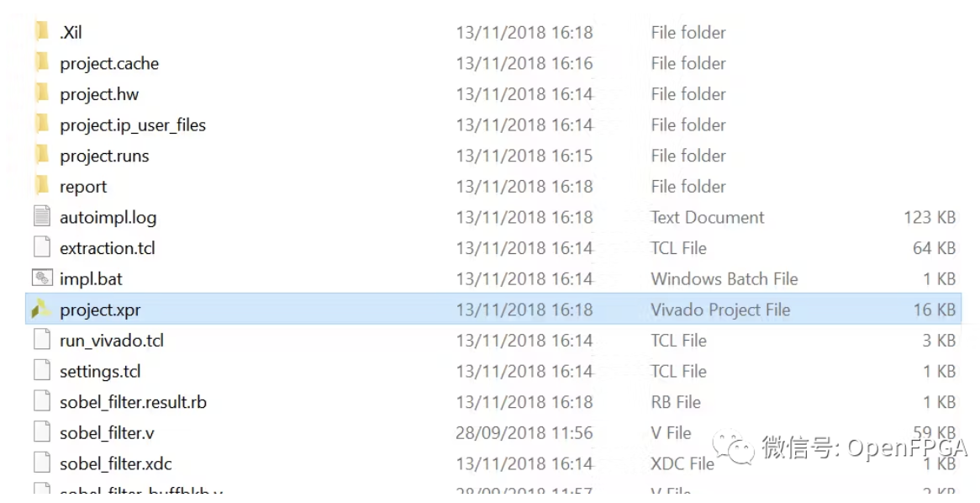Click the project.runs folder icon
The width and height of the screenshot is (980, 503).
(42, 156)
